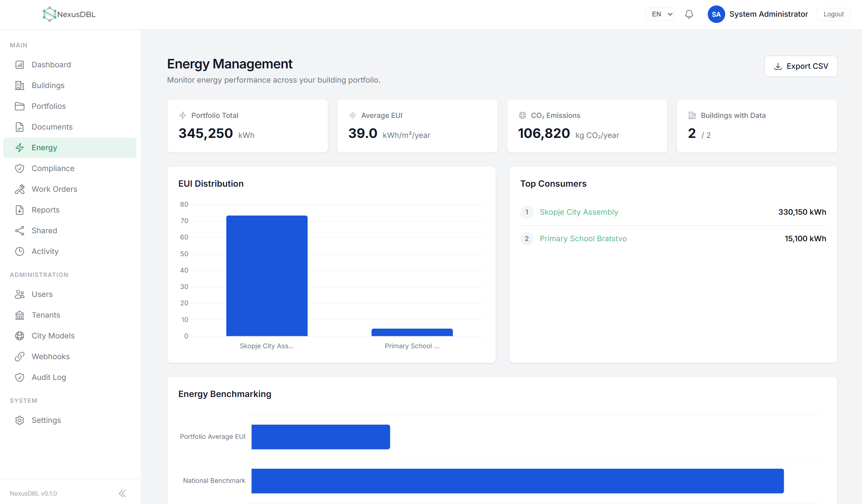Navigate to the Reports section

click(70, 210)
